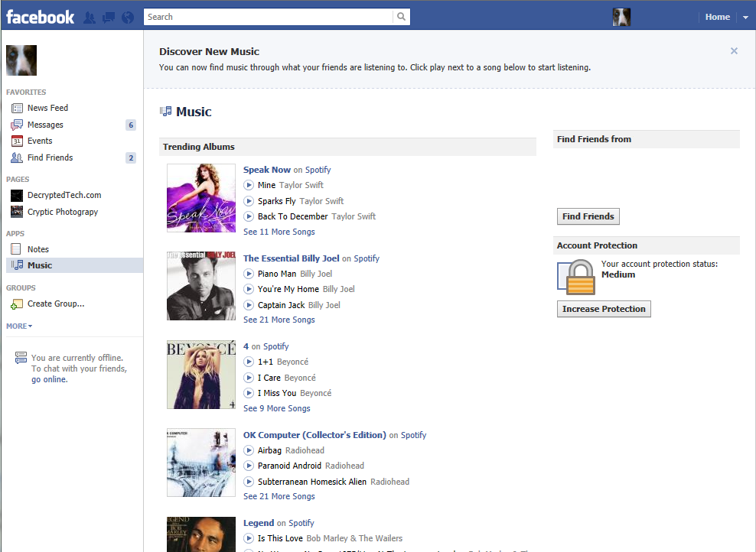
Task: Play Is This Love by Bob Marley
Action: [249, 538]
